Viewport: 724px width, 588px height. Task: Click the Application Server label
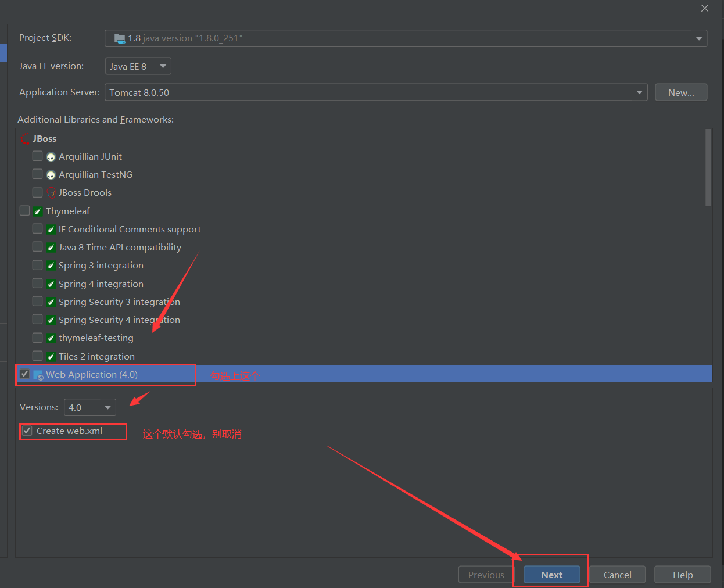pyautogui.click(x=59, y=92)
